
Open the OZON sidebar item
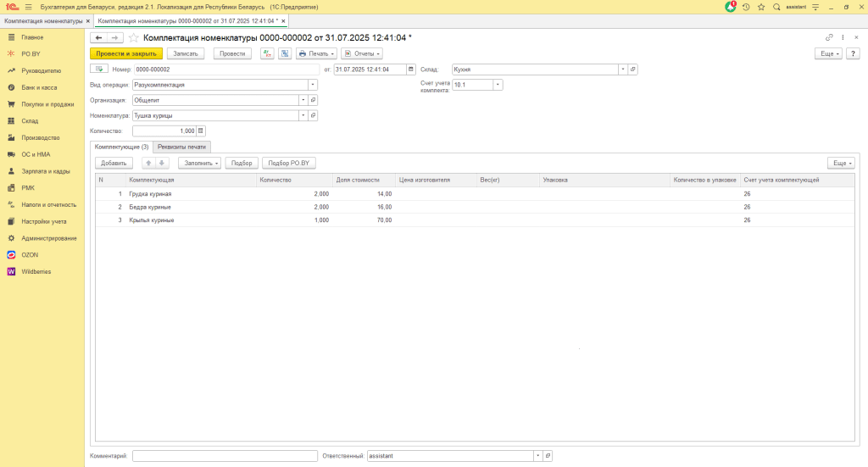point(30,255)
